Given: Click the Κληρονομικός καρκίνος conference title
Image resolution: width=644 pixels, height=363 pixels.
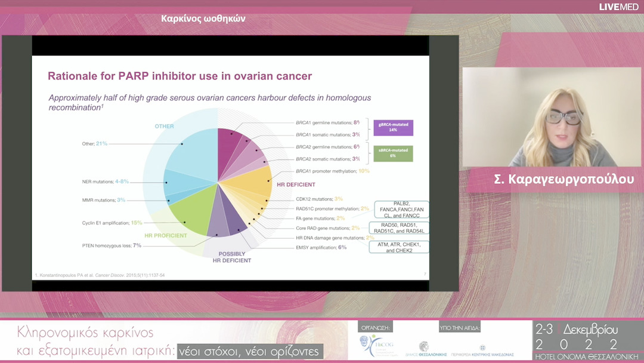Looking at the screenshot, I should click(86, 332).
